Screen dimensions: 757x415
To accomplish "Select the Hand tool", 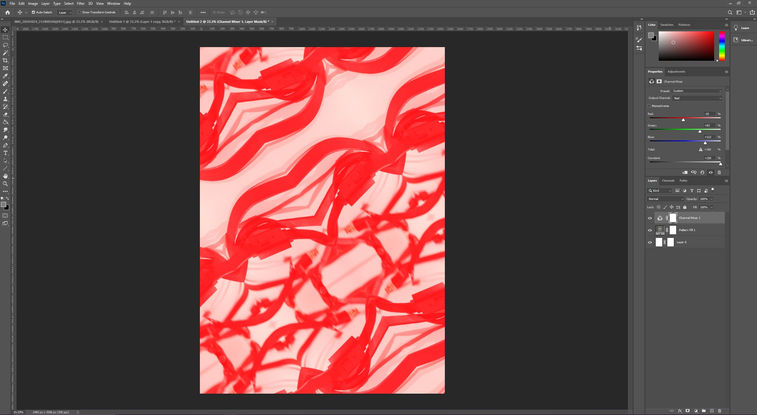I will point(5,176).
